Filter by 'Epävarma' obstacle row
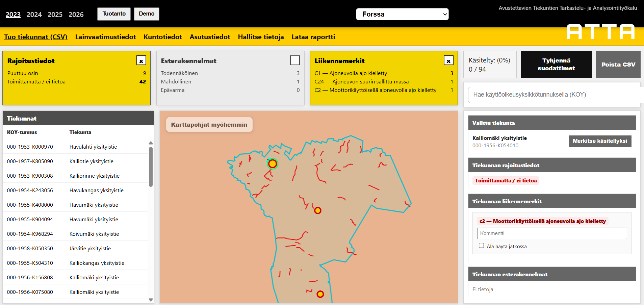This screenshot has height=305, width=644. [230, 90]
